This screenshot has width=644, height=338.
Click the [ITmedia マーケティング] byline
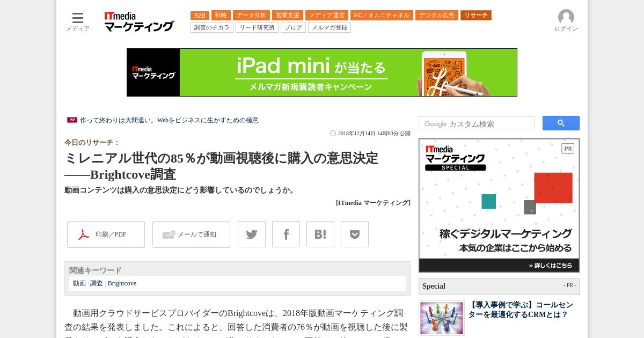coord(373,203)
